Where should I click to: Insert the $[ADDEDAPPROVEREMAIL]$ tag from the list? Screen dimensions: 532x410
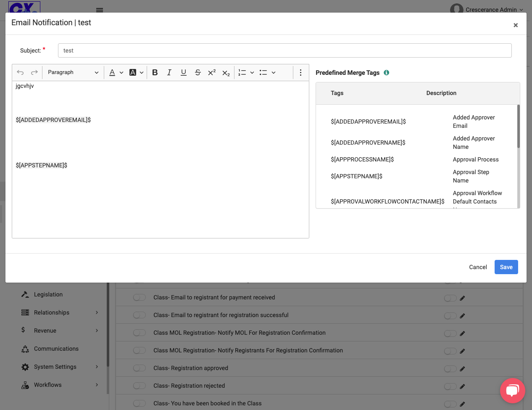tap(369, 122)
